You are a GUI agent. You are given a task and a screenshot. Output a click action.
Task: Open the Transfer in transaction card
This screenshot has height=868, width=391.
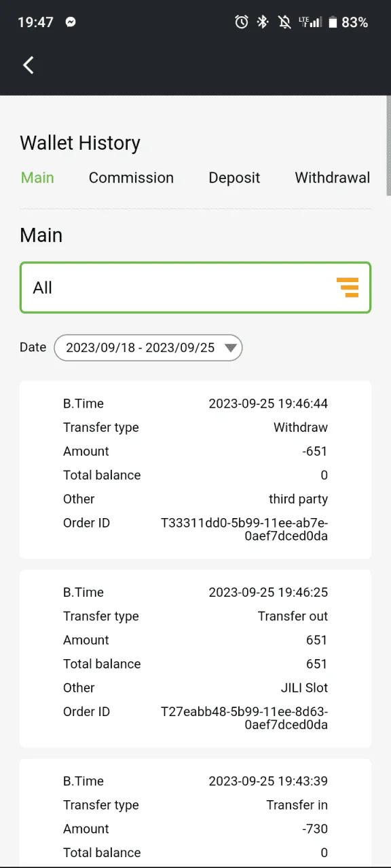195,812
